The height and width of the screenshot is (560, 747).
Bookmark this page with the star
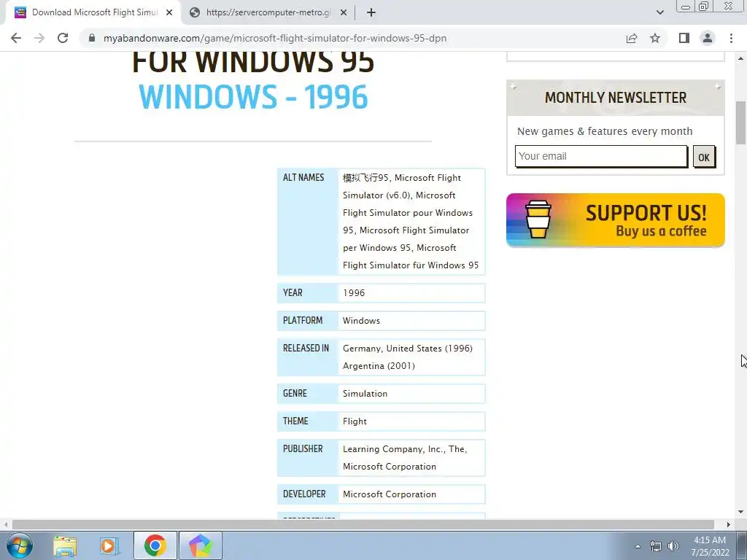pos(655,38)
